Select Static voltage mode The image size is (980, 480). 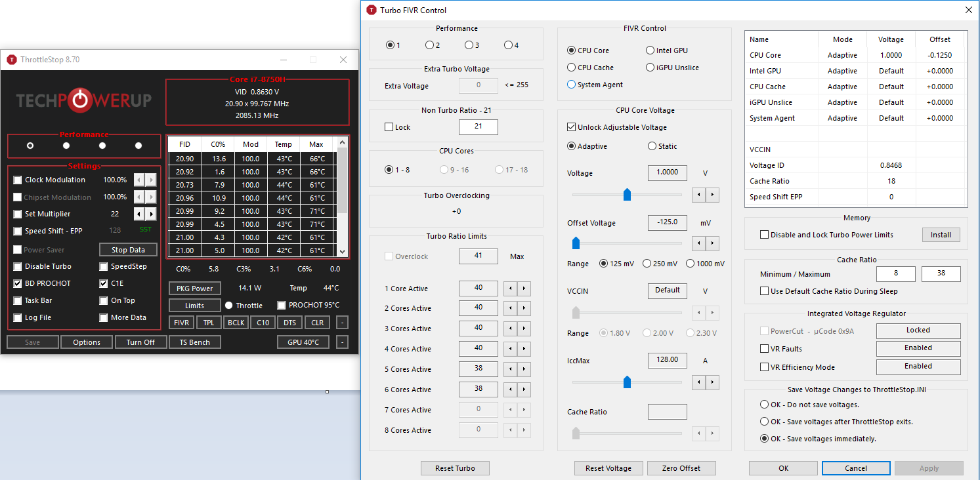pos(652,146)
